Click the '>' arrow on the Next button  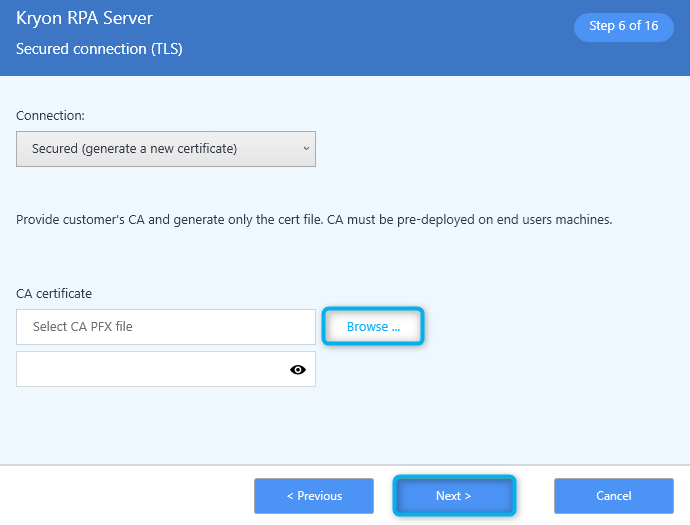(468, 496)
